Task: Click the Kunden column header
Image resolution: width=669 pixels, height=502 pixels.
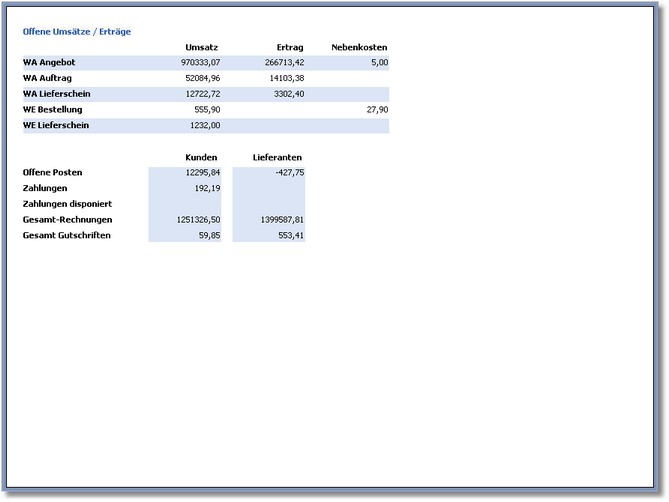Action: click(x=202, y=157)
